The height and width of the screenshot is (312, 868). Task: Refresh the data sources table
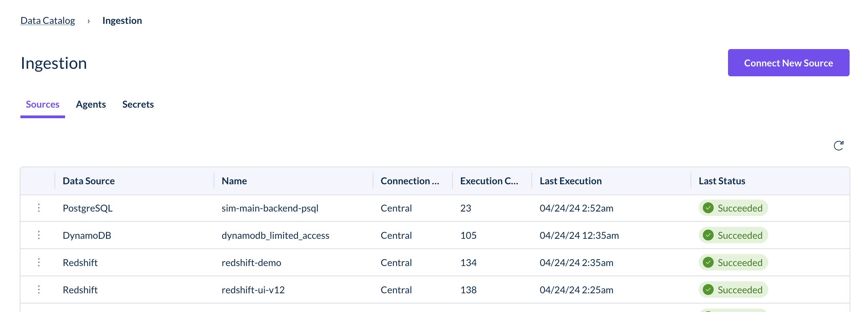pyautogui.click(x=839, y=145)
